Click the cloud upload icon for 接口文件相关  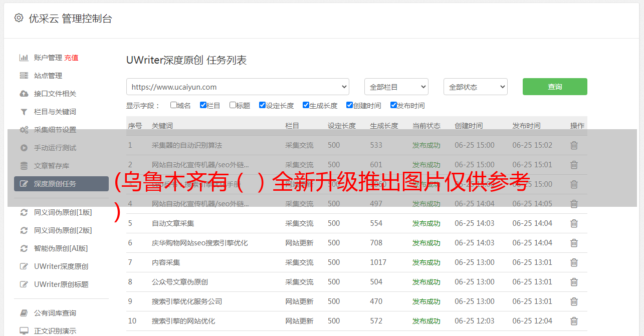point(24,94)
